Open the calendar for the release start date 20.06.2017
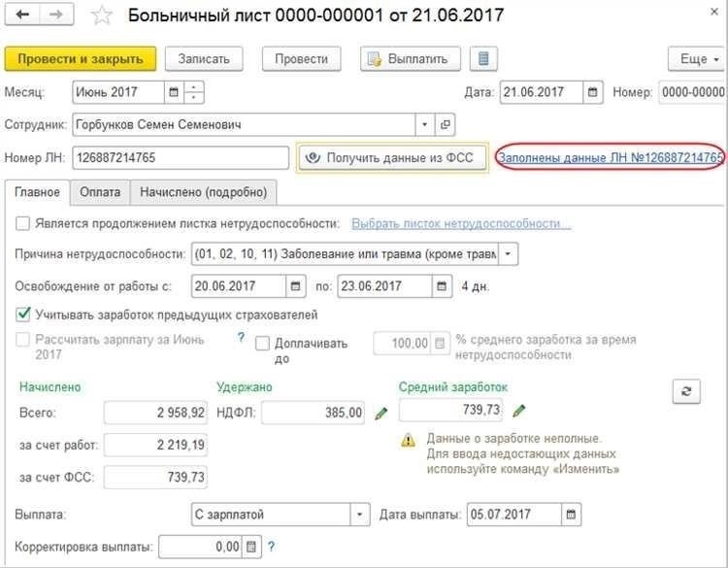This screenshot has height=568, width=728. coord(295,286)
